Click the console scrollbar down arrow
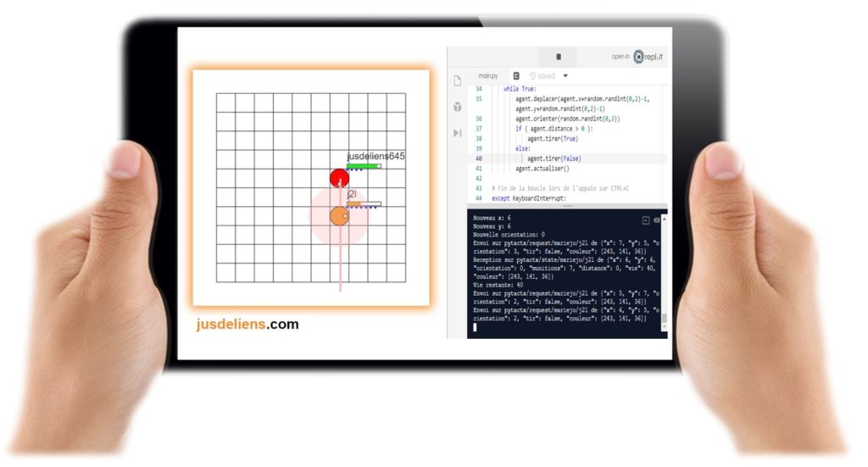Screen dimensions: 868x467 (665, 327)
